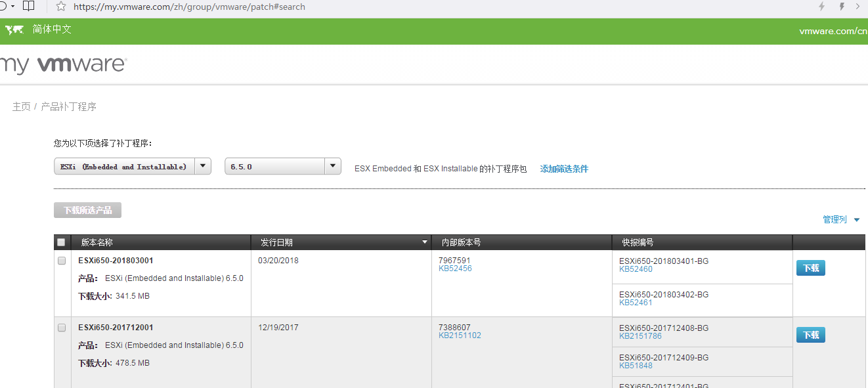The image size is (868, 388).
Task: Select 简体中文 language option
Action: 52,30
